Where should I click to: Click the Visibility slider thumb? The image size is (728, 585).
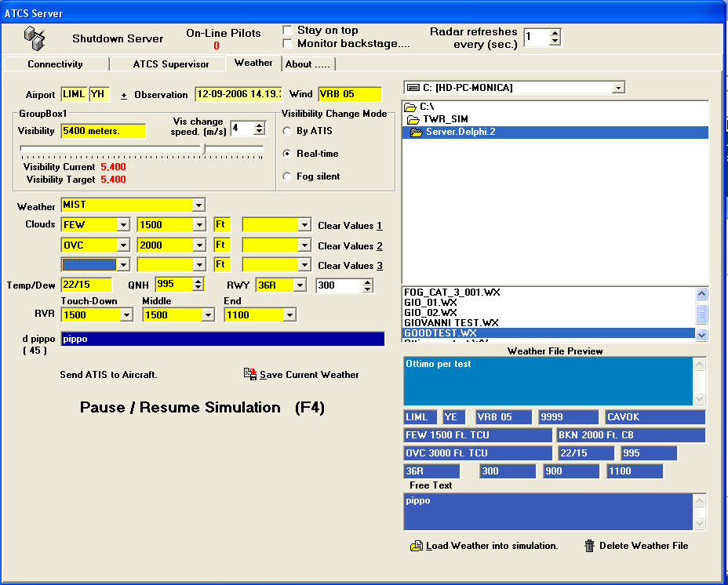(203, 148)
